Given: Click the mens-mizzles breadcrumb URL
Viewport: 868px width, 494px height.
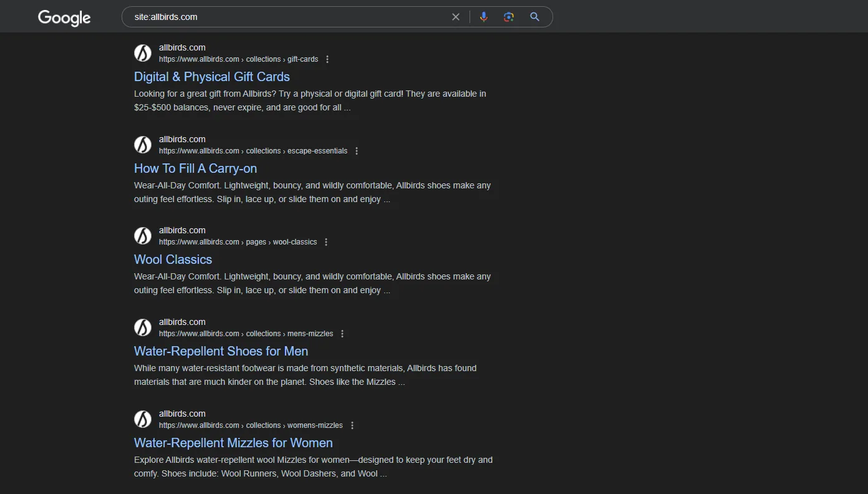Looking at the screenshot, I should [x=246, y=334].
